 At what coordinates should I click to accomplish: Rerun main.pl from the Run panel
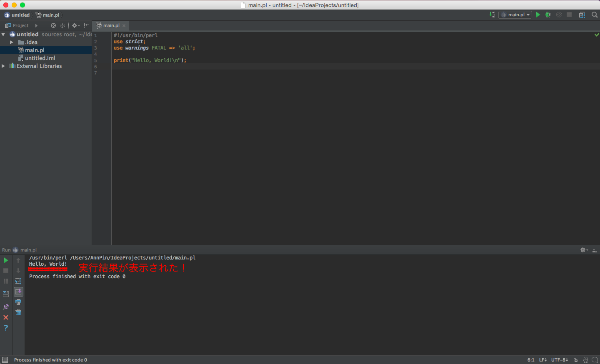click(x=6, y=260)
